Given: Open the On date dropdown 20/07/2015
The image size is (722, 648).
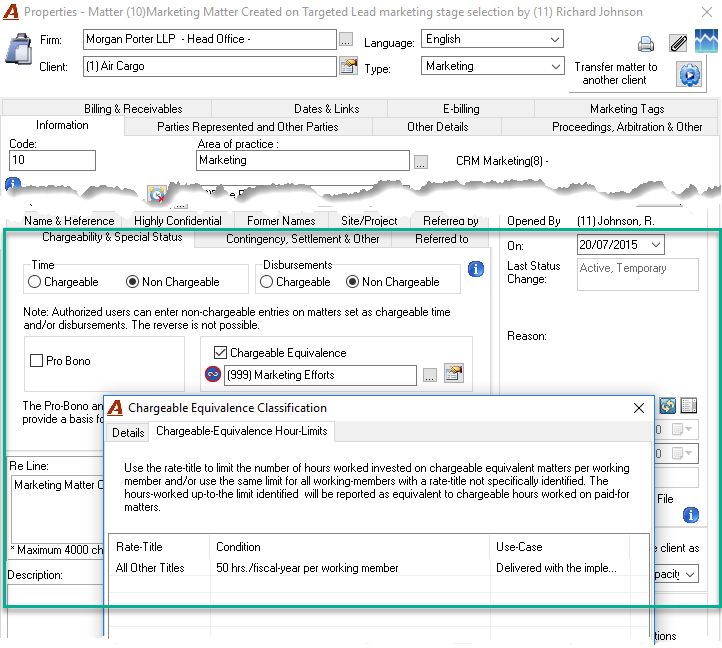Looking at the screenshot, I should click(656, 245).
